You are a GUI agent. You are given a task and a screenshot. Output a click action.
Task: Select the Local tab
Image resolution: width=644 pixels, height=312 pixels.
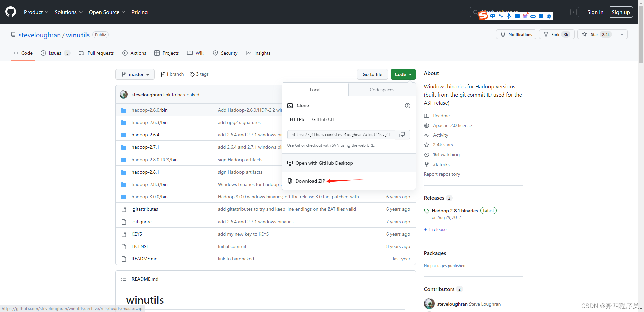[315, 90]
